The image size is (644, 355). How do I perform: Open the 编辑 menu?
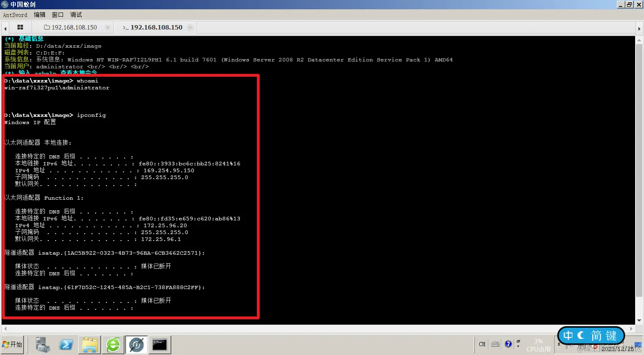40,15
